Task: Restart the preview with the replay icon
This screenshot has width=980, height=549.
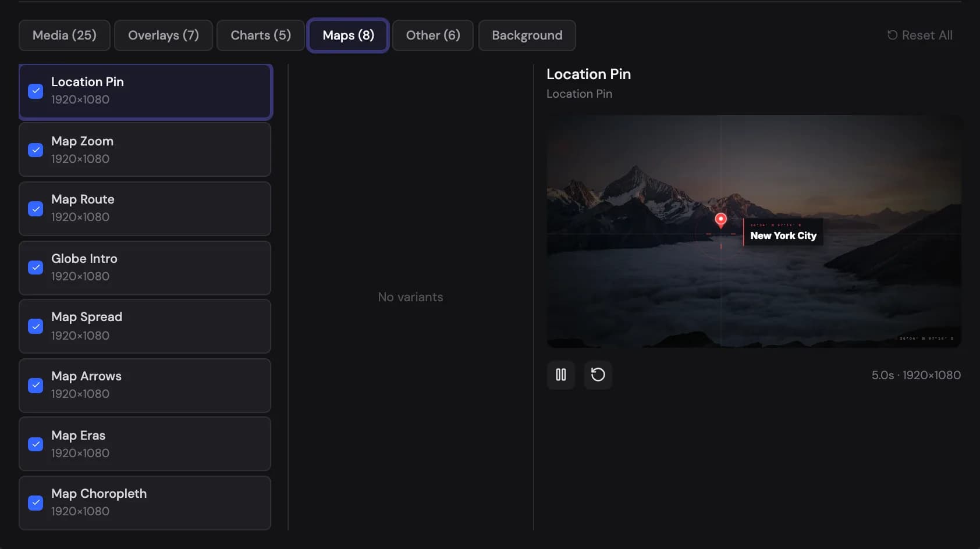Action: (598, 375)
